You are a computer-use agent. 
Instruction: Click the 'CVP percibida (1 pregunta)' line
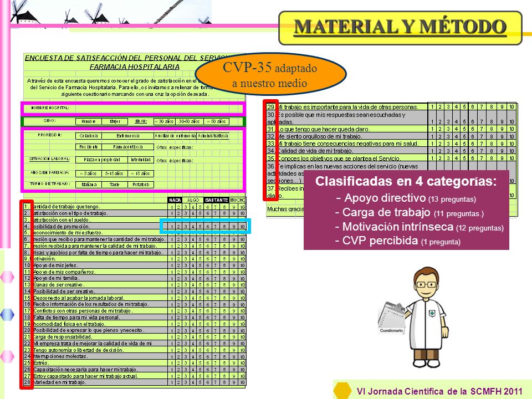[398, 241]
